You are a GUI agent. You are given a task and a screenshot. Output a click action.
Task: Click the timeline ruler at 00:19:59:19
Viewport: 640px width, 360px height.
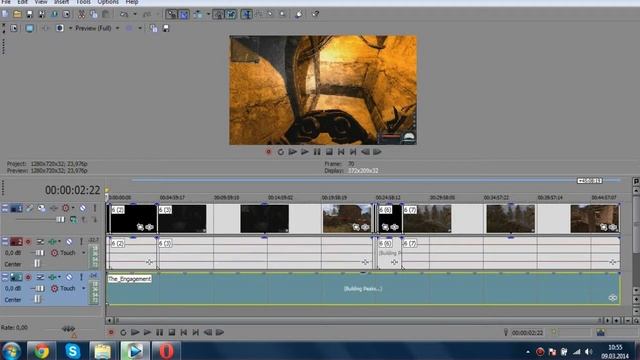(334, 198)
